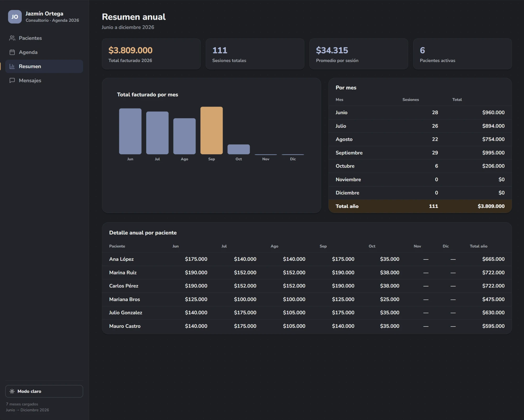
Task: Click the Sesiones column header
Action: (x=411, y=100)
